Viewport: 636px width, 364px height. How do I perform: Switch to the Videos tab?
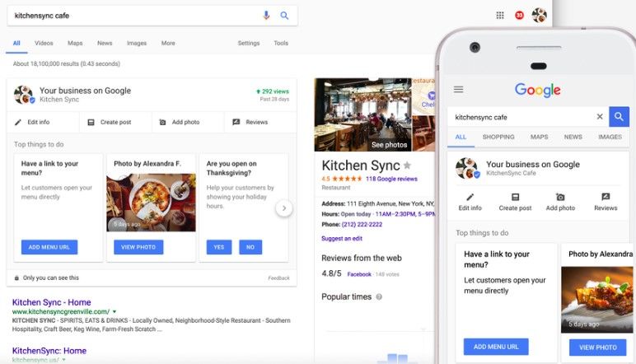pos(44,43)
